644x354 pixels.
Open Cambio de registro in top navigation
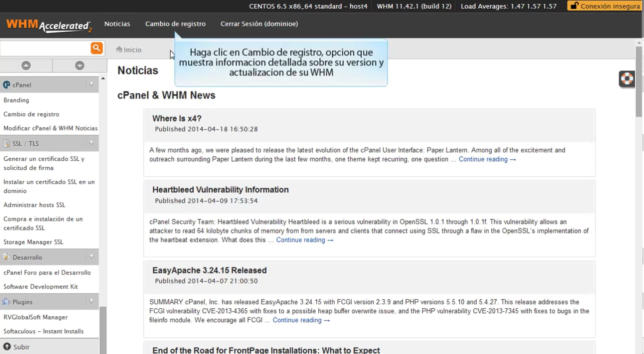175,24
